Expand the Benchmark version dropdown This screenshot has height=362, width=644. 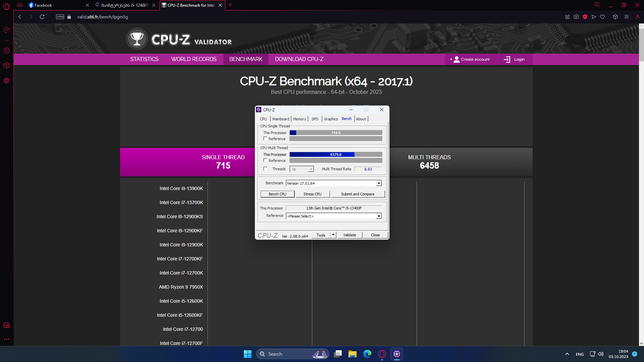tap(379, 183)
